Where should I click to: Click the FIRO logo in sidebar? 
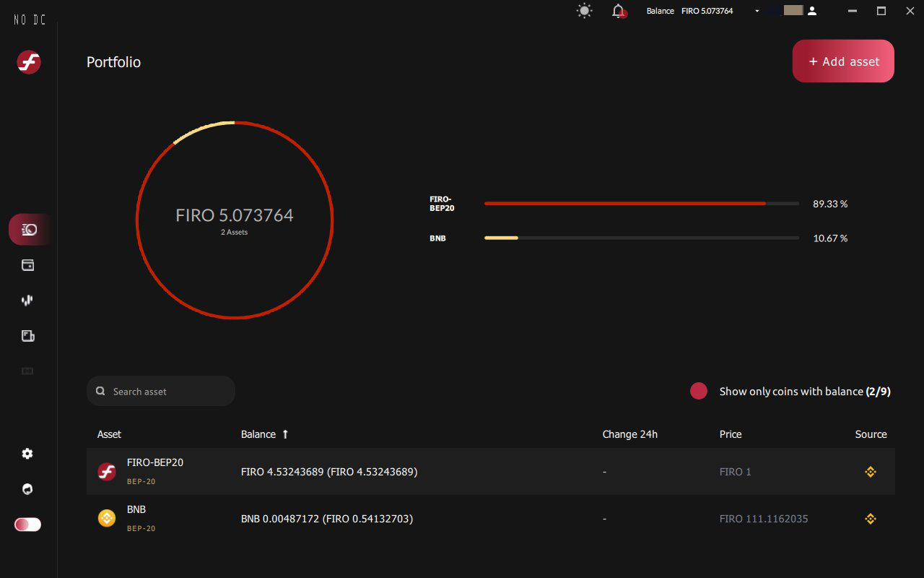pos(29,62)
